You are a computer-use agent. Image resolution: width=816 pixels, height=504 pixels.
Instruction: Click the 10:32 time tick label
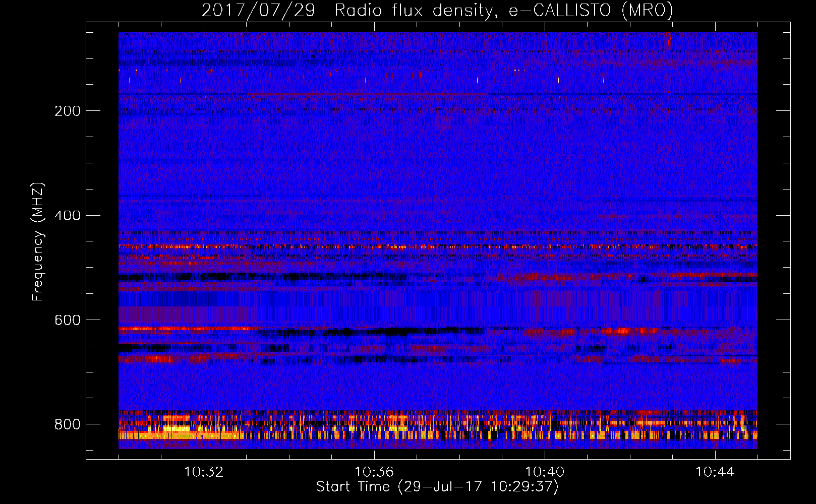(x=204, y=472)
